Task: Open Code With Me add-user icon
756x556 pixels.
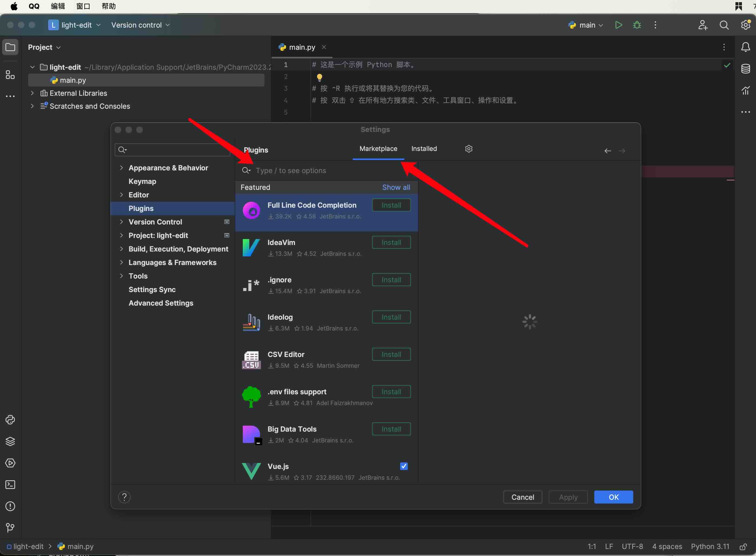Action: pos(703,25)
